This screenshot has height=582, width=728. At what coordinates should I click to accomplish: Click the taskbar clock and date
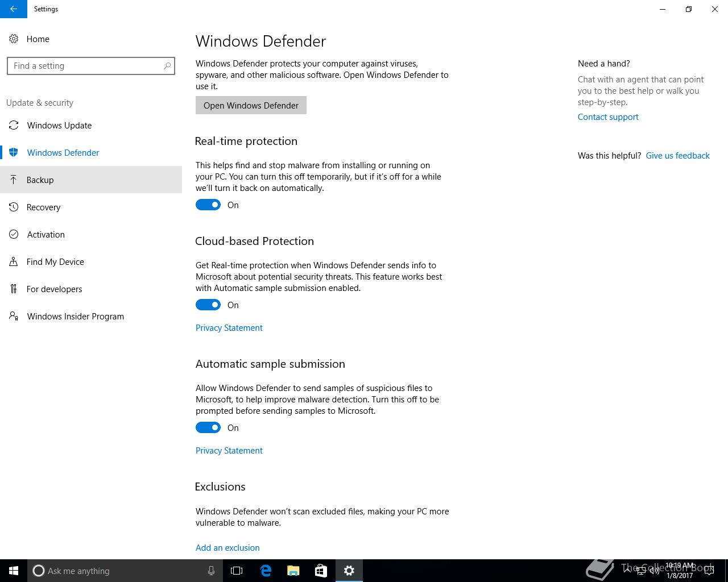(680, 571)
